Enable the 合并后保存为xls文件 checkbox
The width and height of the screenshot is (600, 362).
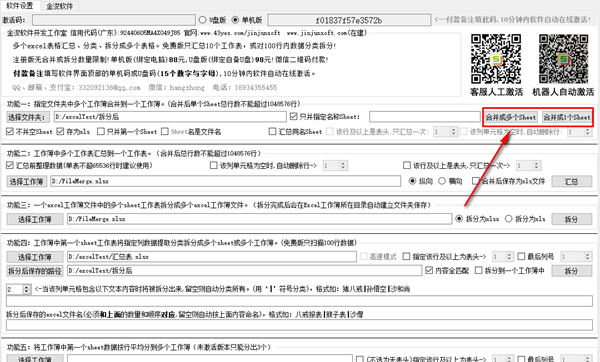click(476, 181)
